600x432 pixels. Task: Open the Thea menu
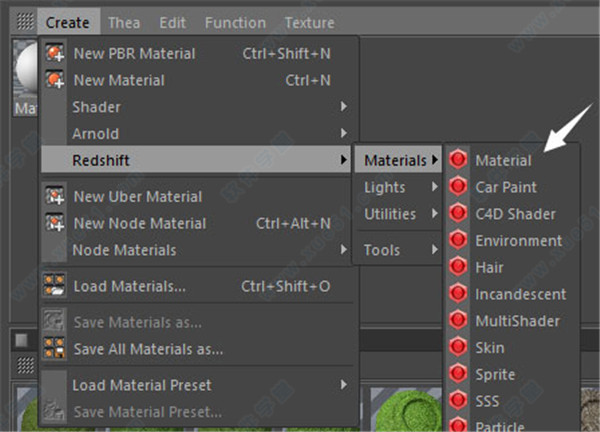pos(124,22)
